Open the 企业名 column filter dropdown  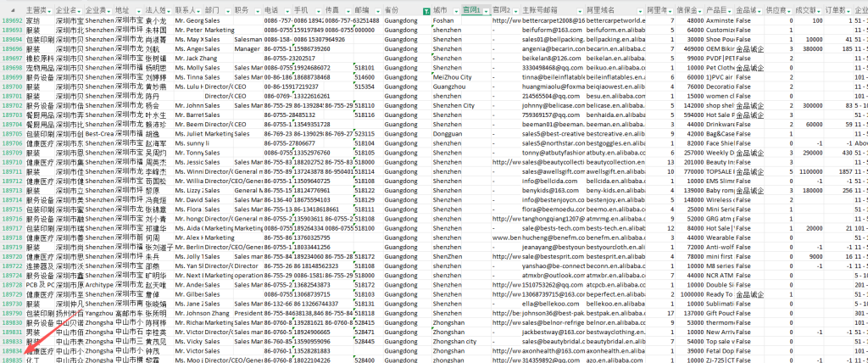[x=81, y=9]
